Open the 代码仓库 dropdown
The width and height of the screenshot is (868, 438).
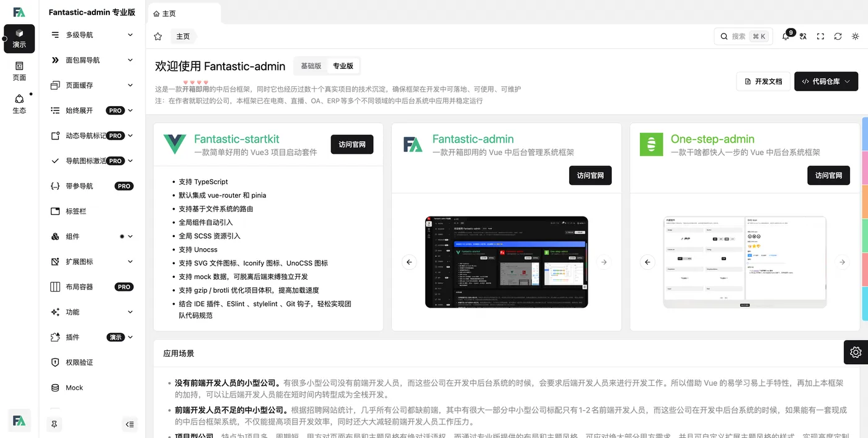(x=826, y=81)
